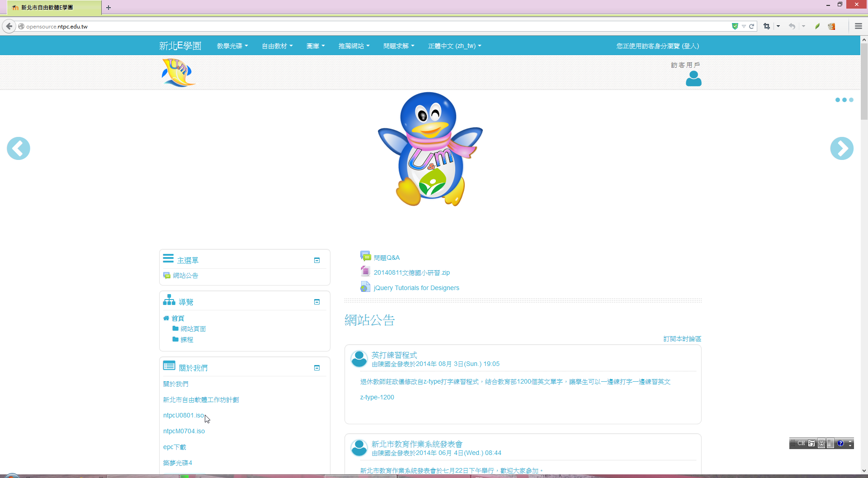The width and height of the screenshot is (868, 478).
Task: Click the 問題Q&A forum icon
Action: [365, 256]
